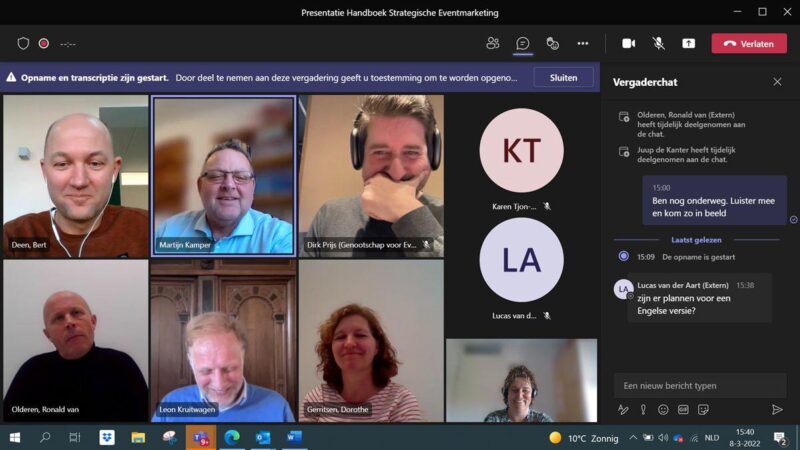The width and height of the screenshot is (800, 450).
Task: Click the red recording indicator
Action: 44,43
